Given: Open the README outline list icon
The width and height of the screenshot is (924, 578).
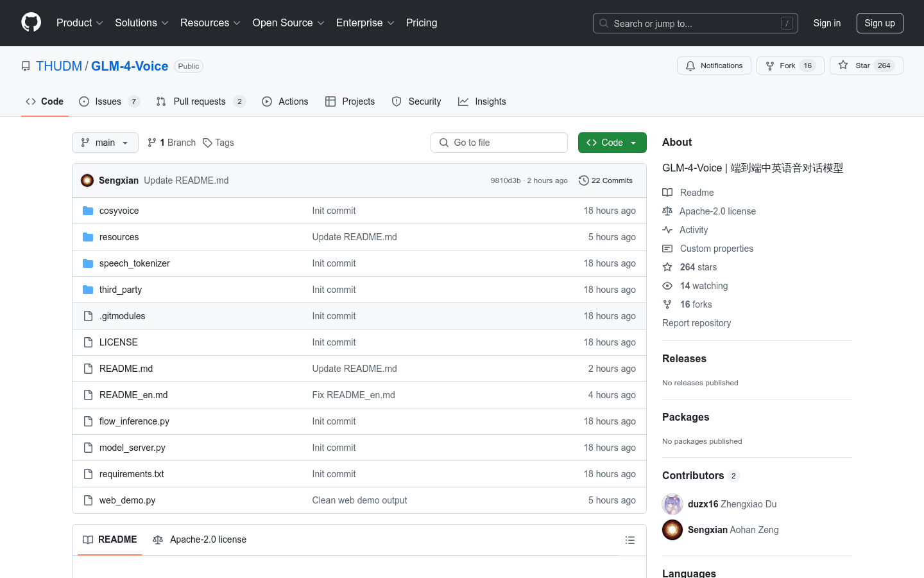Looking at the screenshot, I should point(629,540).
